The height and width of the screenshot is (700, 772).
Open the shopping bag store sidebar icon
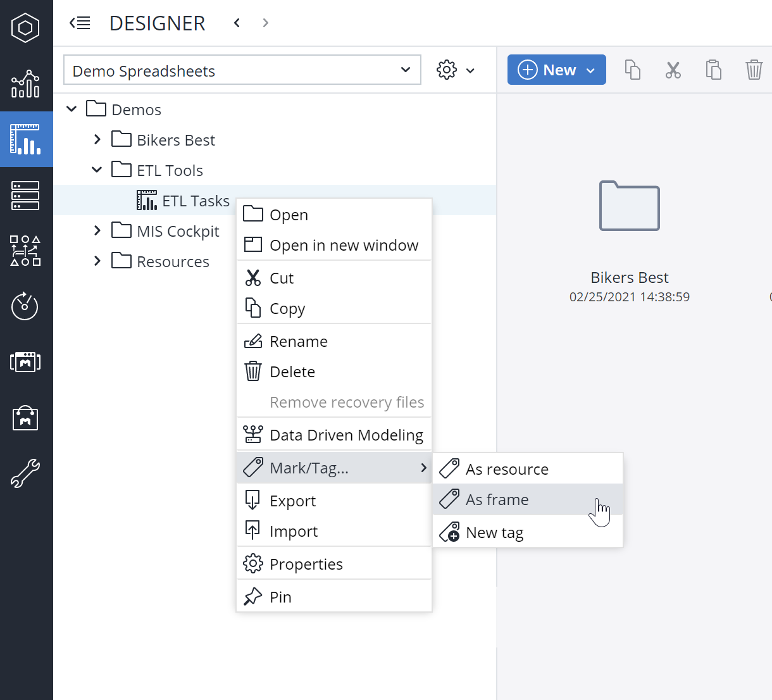point(25,418)
